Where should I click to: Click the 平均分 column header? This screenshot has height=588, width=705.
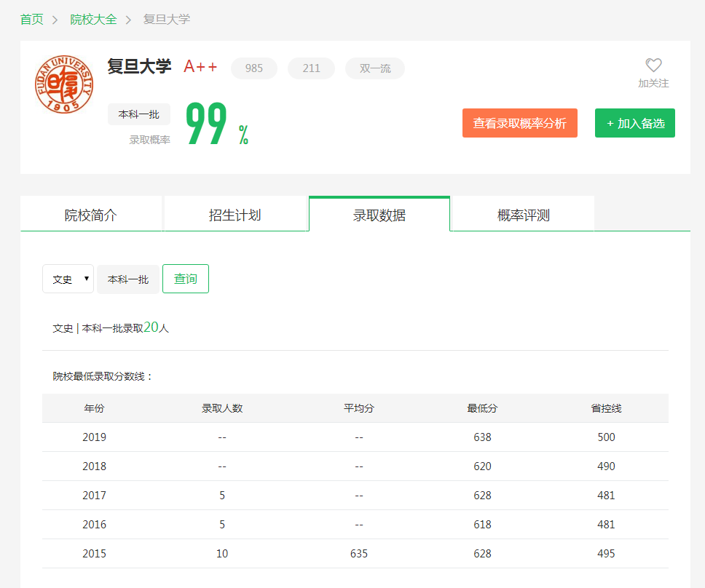click(x=359, y=408)
